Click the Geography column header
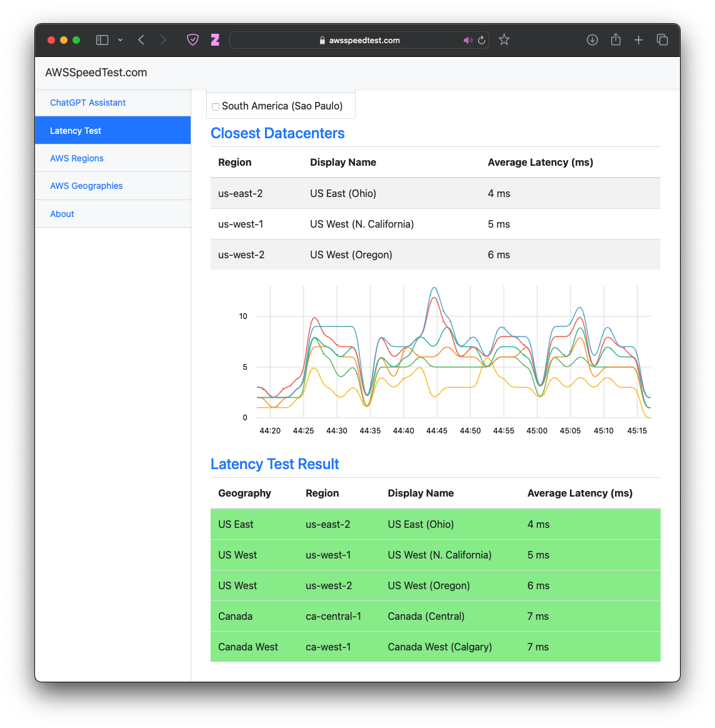 (244, 493)
